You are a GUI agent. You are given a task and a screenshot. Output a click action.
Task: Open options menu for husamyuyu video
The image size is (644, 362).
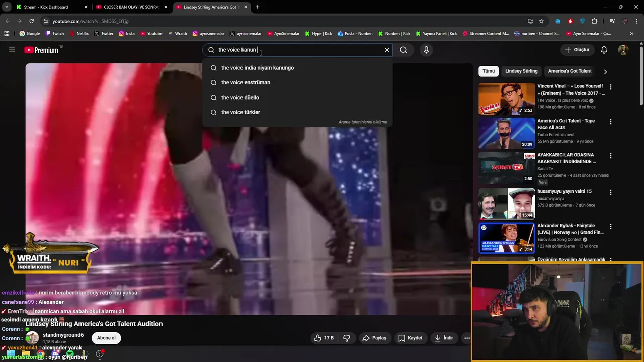611,192
